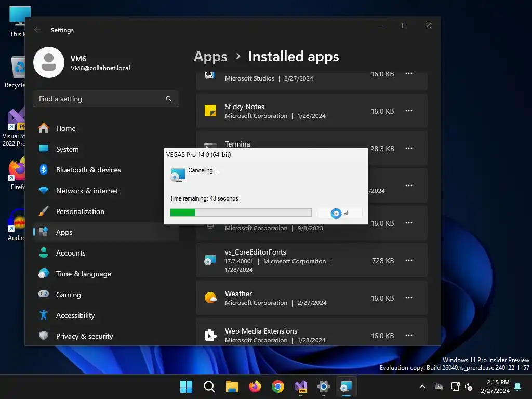This screenshot has height=399, width=532.
Task: Open System settings page
Action: tap(106, 149)
